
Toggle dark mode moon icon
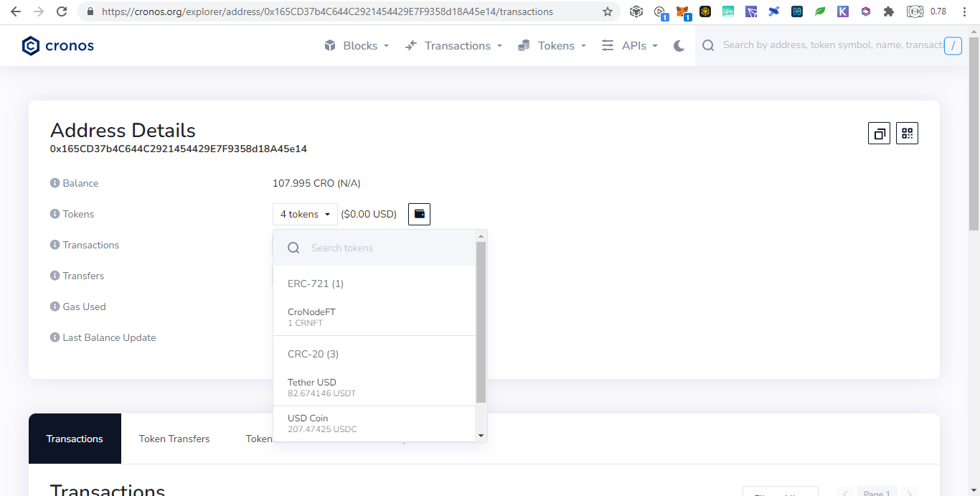pyautogui.click(x=679, y=46)
